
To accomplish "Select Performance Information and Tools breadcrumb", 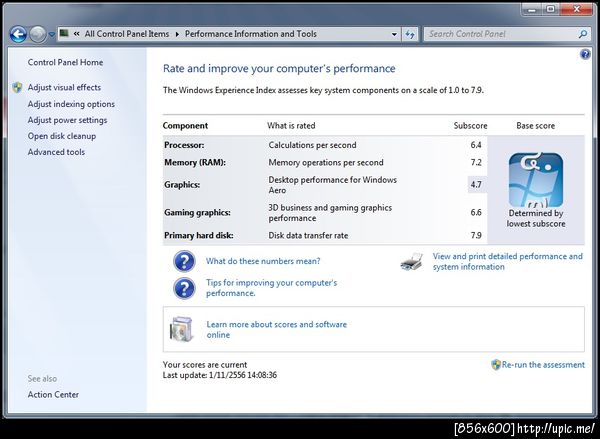I will click(251, 34).
